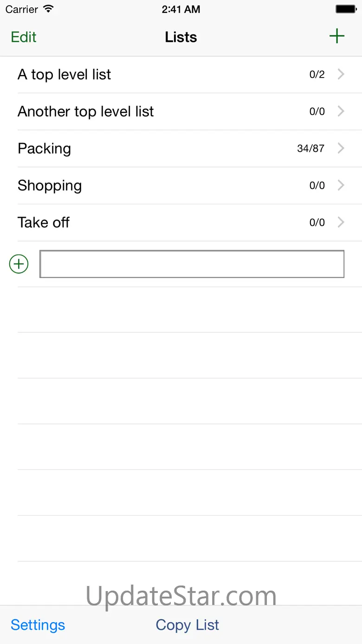Expand the Take off list chevron

(341, 222)
